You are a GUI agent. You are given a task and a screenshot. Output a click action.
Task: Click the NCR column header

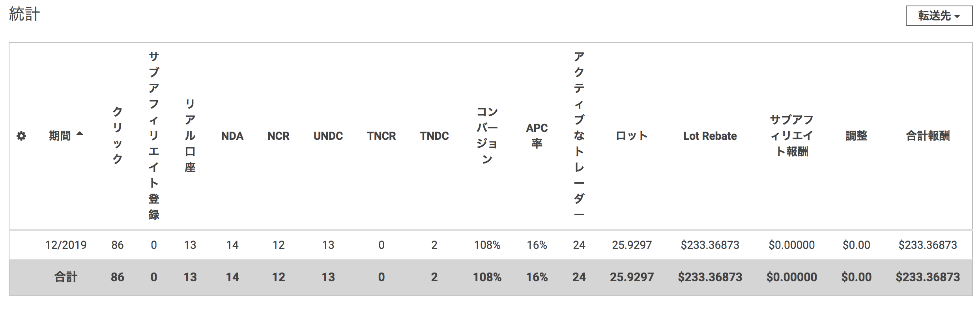tap(278, 136)
